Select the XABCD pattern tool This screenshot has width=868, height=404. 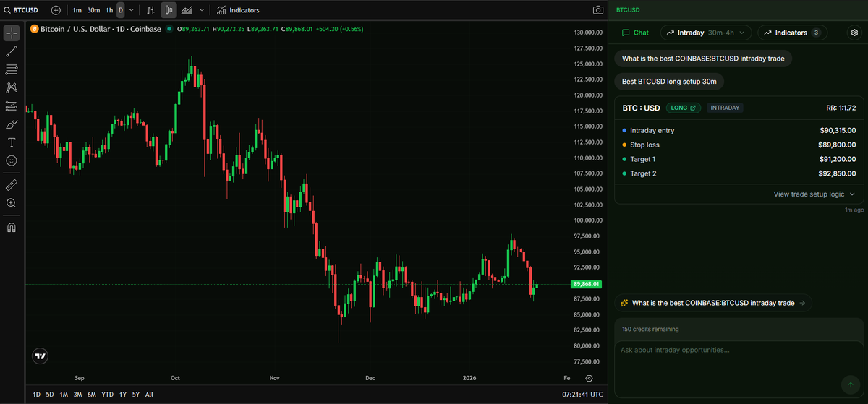12,87
